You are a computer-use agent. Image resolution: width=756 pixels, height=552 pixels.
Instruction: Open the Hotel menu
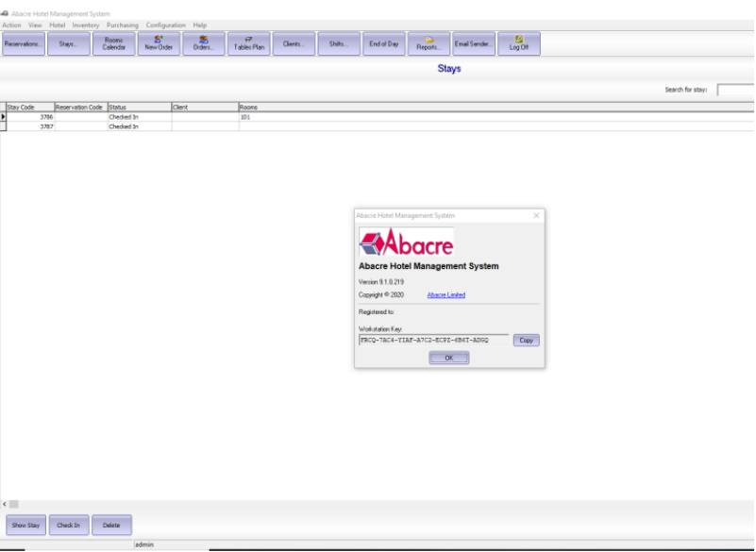[x=58, y=25]
